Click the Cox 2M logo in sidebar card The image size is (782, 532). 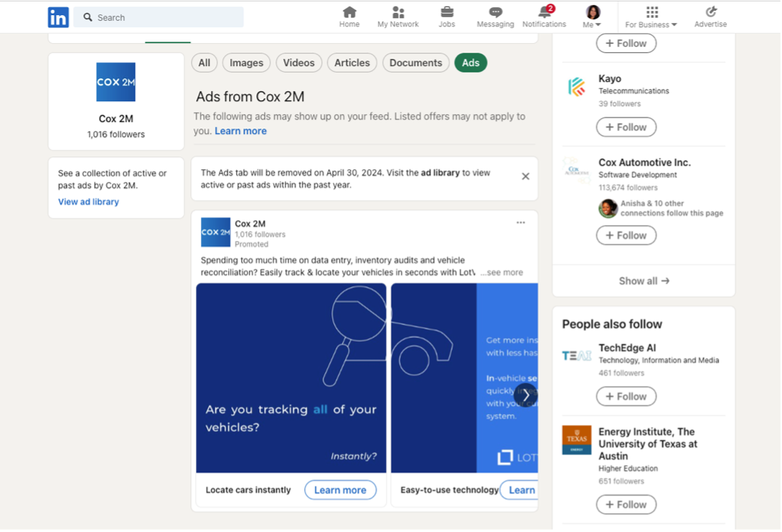point(116,82)
